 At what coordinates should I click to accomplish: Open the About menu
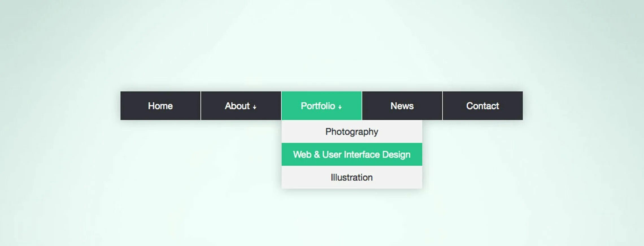coord(241,106)
